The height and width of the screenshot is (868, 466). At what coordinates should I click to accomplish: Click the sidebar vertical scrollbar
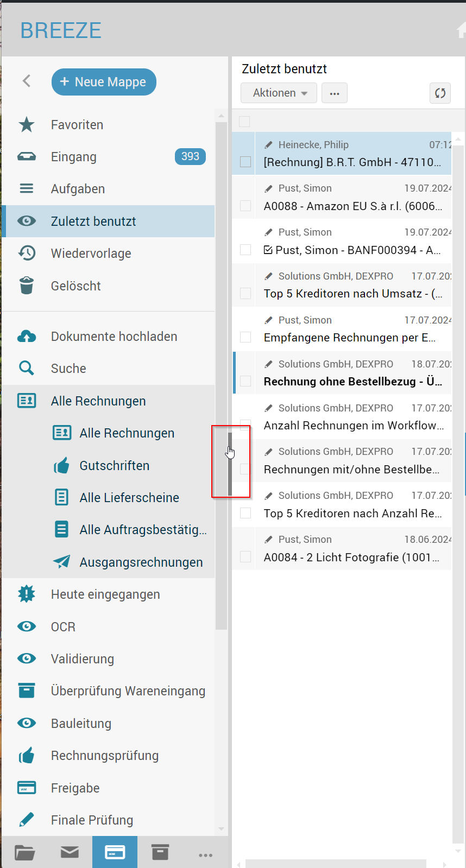click(x=221, y=380)
